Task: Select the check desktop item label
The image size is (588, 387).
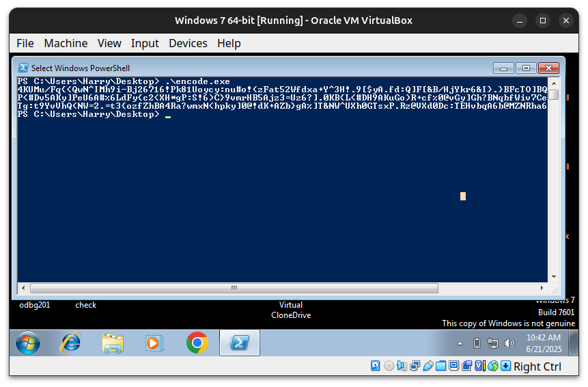Action: pos(86,305)
